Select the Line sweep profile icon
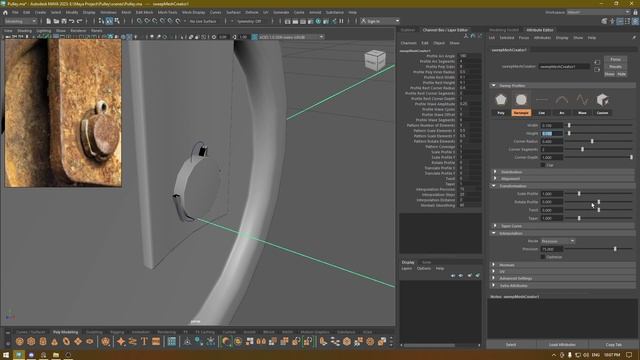The image size is (640, 360). [x=542, y=100]
